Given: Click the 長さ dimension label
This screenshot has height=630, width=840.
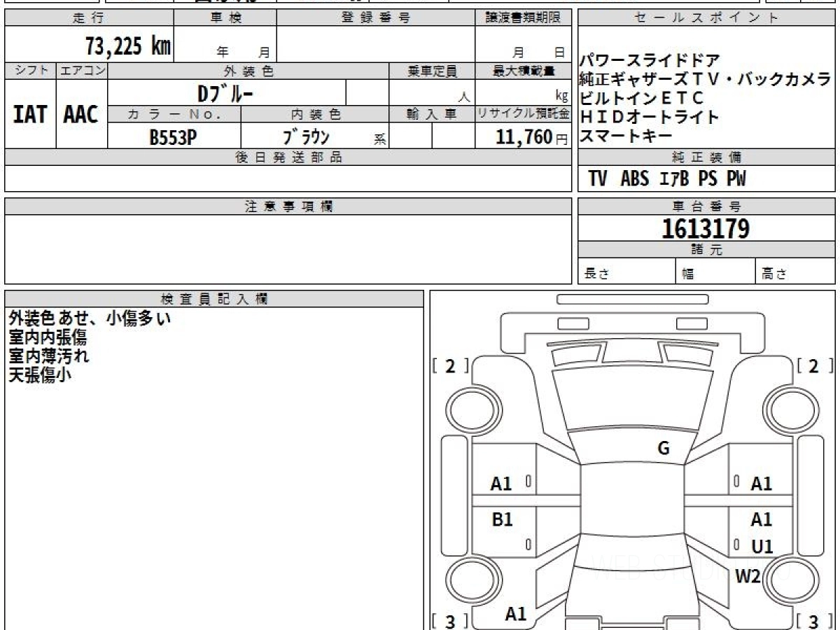Looking at the screenshot, I should point(596,274).
